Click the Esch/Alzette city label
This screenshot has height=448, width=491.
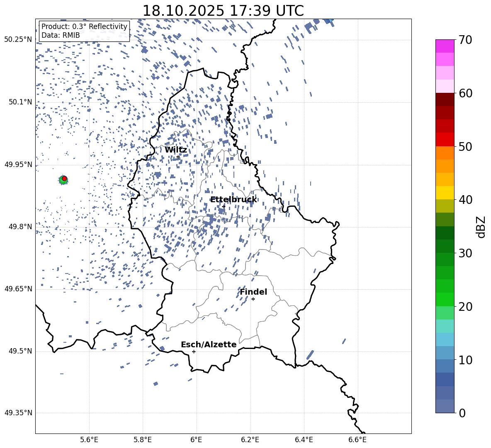pos(209,344)
